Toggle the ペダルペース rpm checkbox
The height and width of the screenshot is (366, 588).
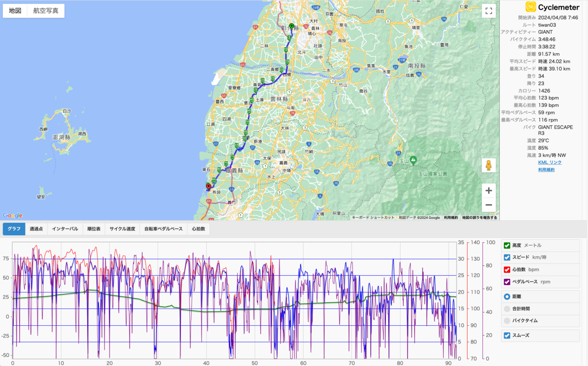point(507,282)
